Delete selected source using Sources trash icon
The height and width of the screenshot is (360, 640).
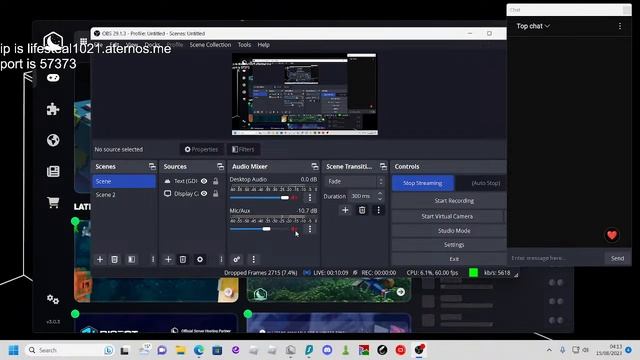pos(183,260)
